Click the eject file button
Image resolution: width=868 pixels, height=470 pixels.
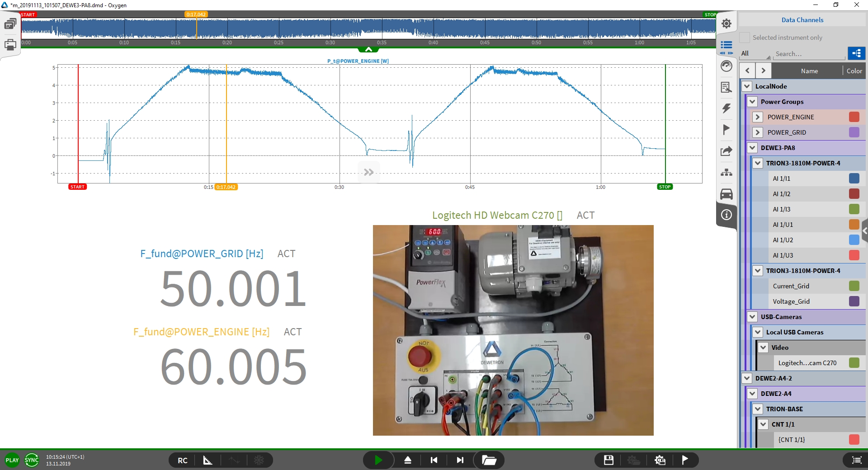[x=408, y=460]
